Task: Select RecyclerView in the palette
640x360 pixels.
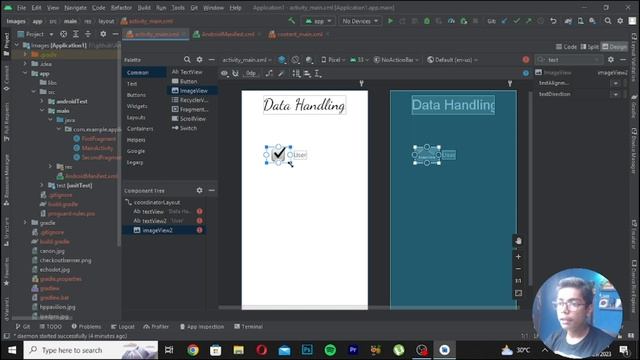Action: tap(190, 100)
